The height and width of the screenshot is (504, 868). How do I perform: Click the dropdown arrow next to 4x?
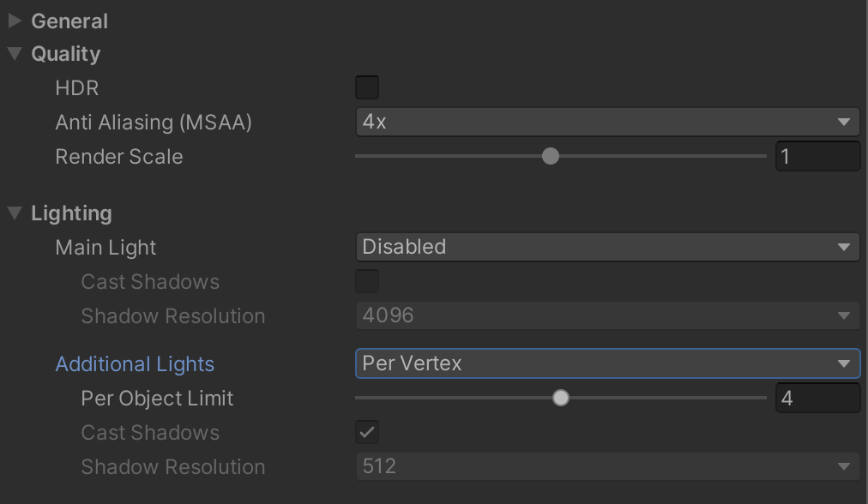pos(845,121)
